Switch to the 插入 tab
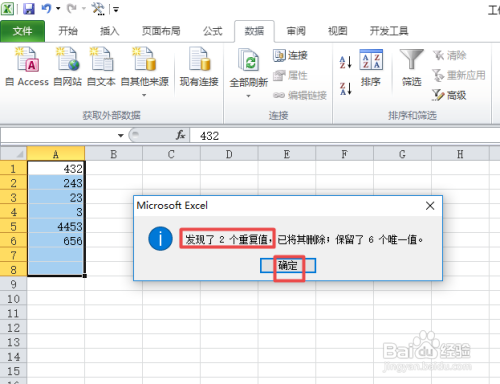Screen dimensions: 500x384 110,31
